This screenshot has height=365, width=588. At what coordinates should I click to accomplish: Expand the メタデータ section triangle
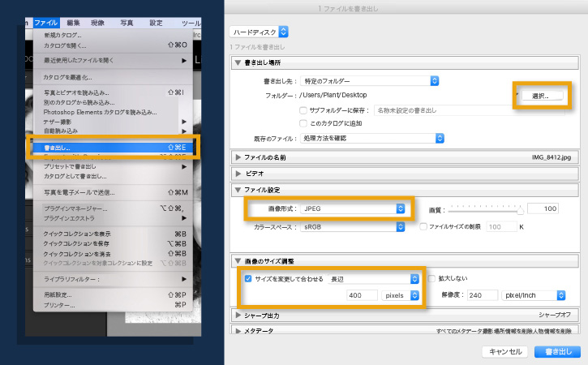(x=238, y=331)
